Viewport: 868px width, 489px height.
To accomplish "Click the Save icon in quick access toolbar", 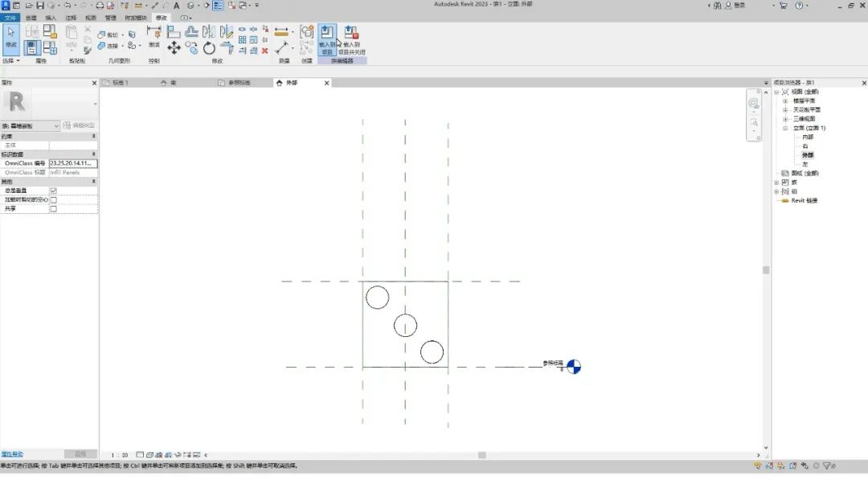I will pos(40,6).
